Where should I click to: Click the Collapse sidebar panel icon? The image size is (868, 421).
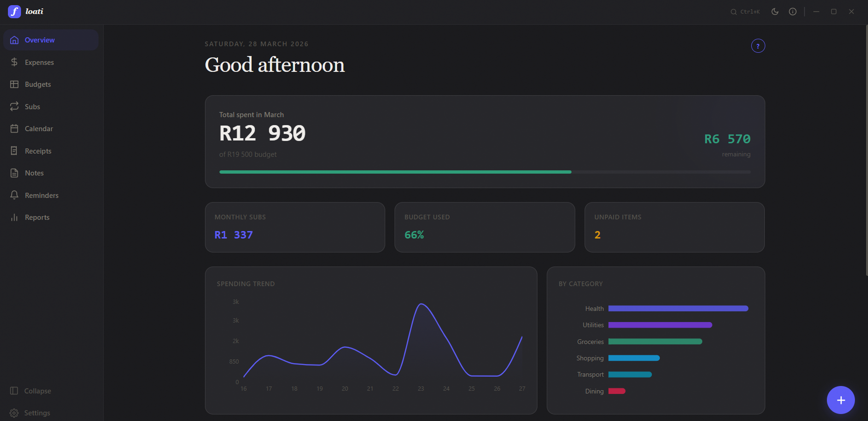coord(14,391)
